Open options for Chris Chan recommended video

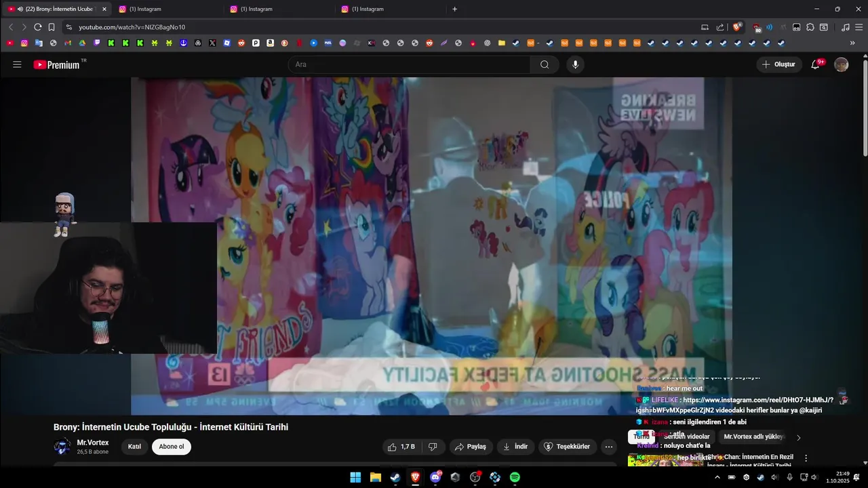coord(806,458)
